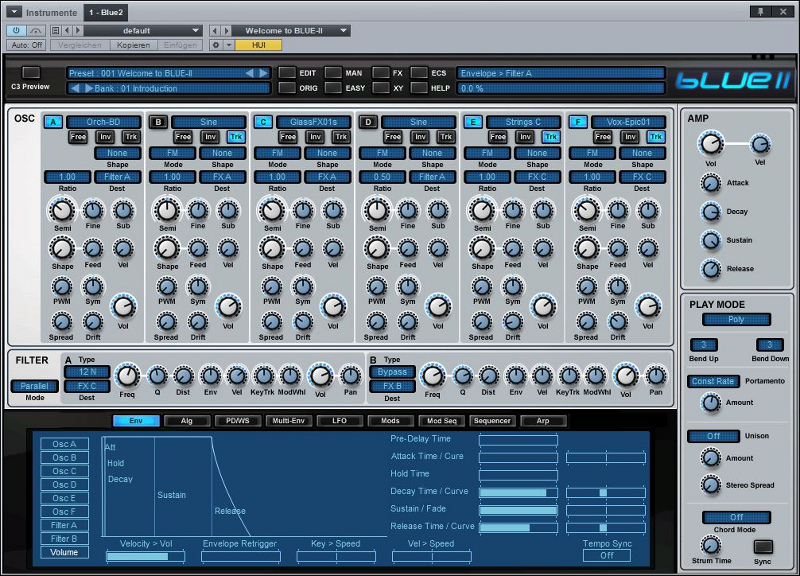The image size is (800, 576).
Task: Toggle oscillator A on/off button
Action: point(53,122)
